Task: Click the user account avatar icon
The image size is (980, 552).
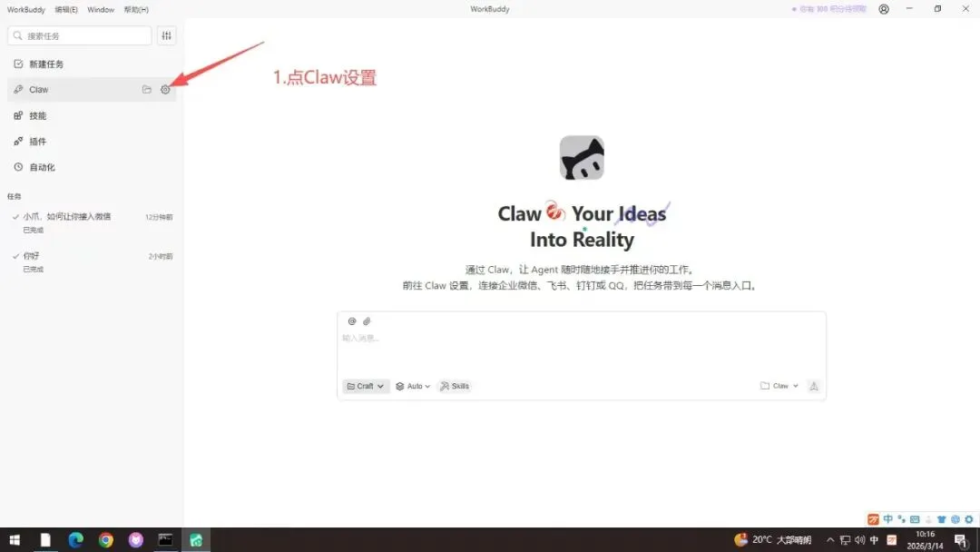Action: [884, 9]
